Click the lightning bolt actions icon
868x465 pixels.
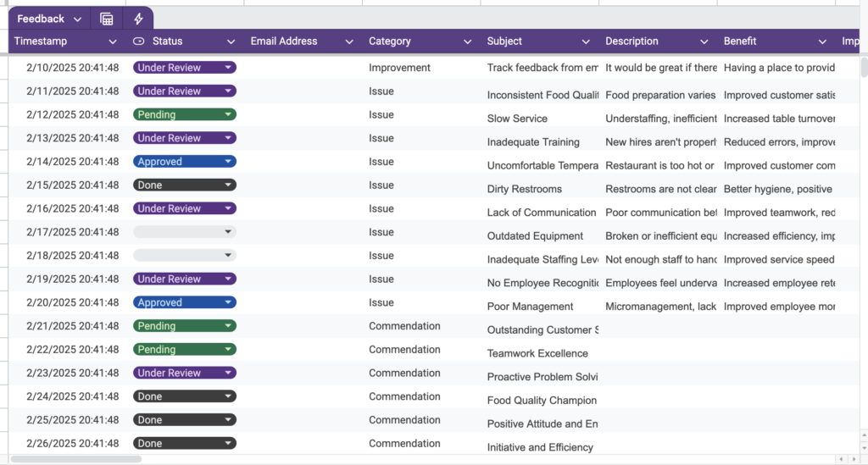pyautogui.click(x=138, y=19)
